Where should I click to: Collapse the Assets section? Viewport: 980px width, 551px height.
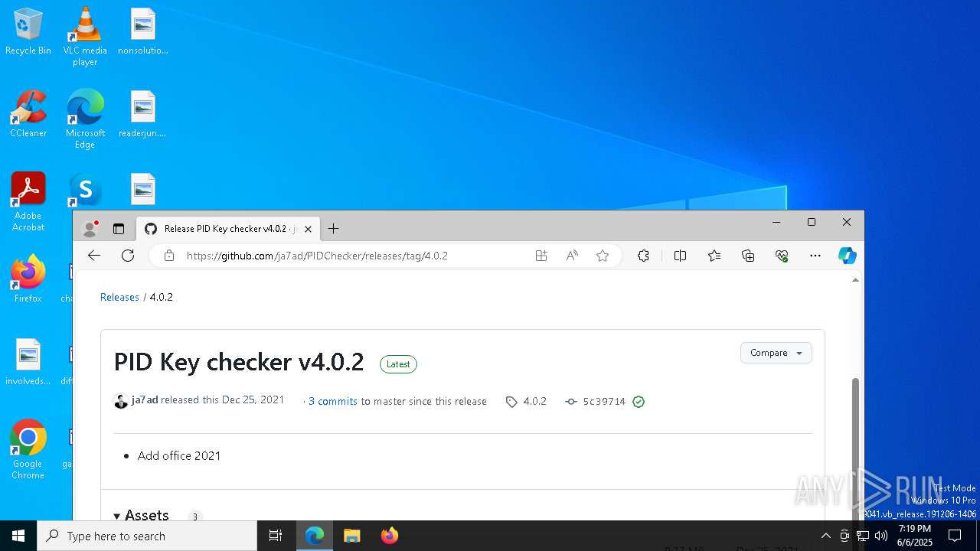pyautogui.click(x=142, y=516)
